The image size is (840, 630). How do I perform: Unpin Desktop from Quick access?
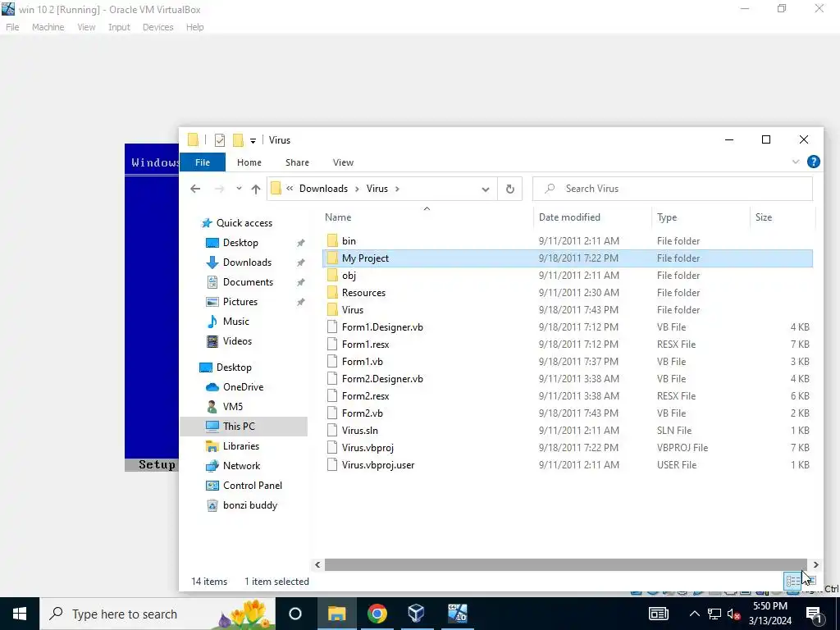(x=301, y=243)
